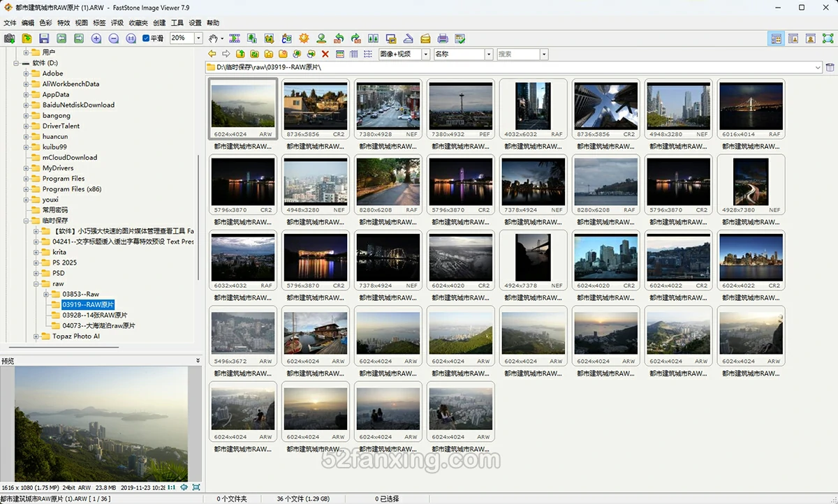The image size is (838, 504).
Task: Click the 搜索 search input field
Action: 517,54
